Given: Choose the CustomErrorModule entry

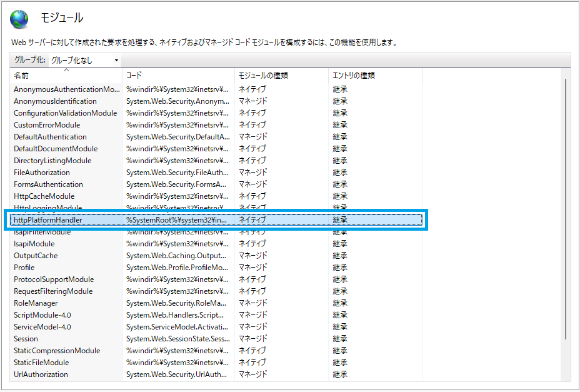Looking at the screenshot, I should (x=47, y=125).
